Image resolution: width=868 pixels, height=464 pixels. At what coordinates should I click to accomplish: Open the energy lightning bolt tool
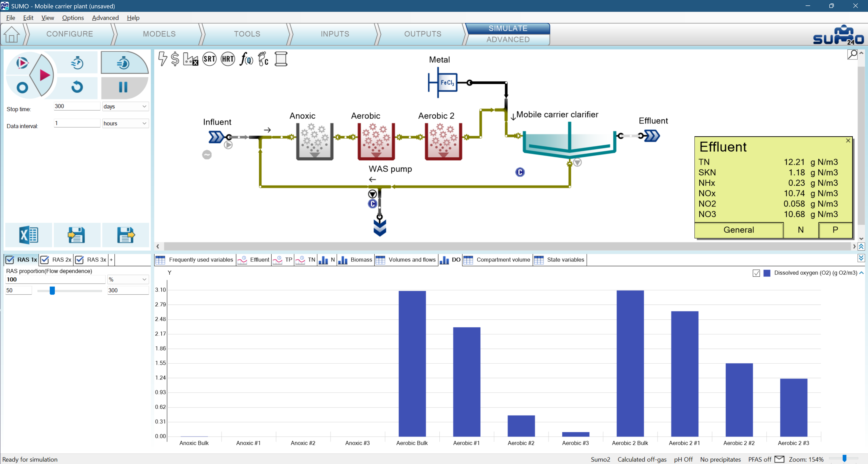click(x=163, y=59)
